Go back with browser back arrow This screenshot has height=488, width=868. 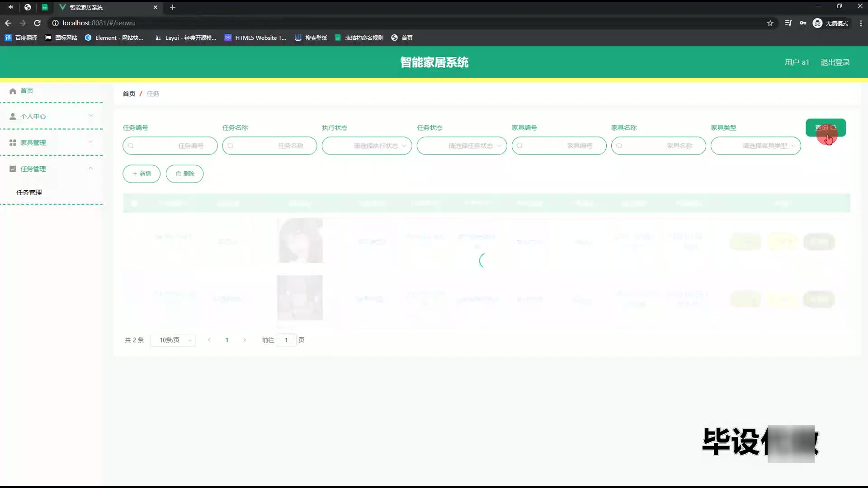tap(8, 23)
